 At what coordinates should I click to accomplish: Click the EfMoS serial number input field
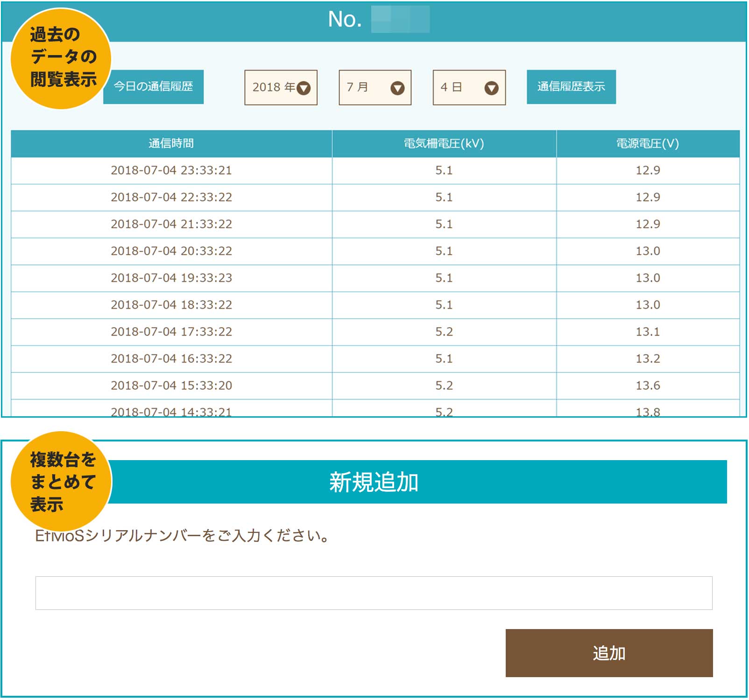[374, 593]
